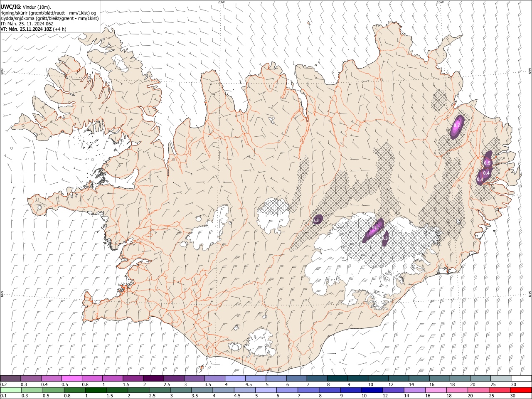Select upper legend row pale grey swatch labeled 25

tap(501, 378)
